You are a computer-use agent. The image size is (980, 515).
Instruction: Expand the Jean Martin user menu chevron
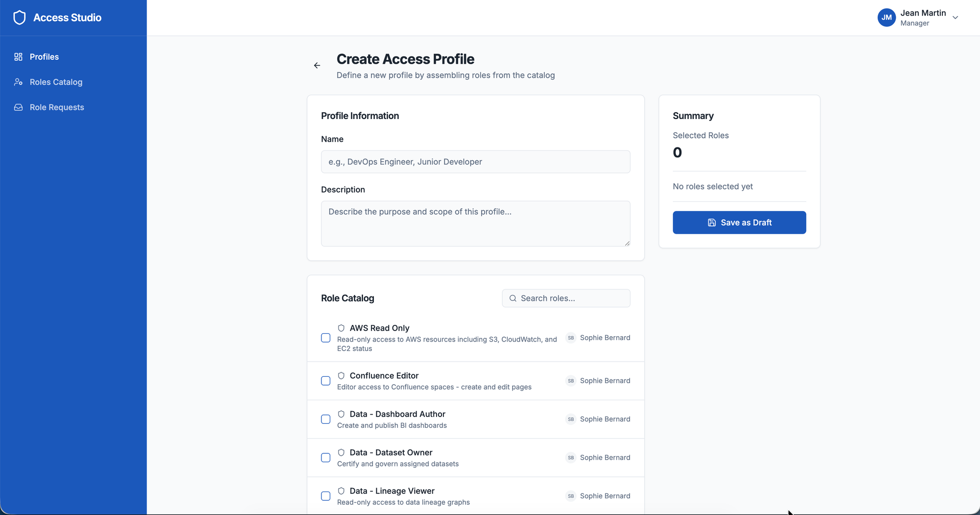955,18
